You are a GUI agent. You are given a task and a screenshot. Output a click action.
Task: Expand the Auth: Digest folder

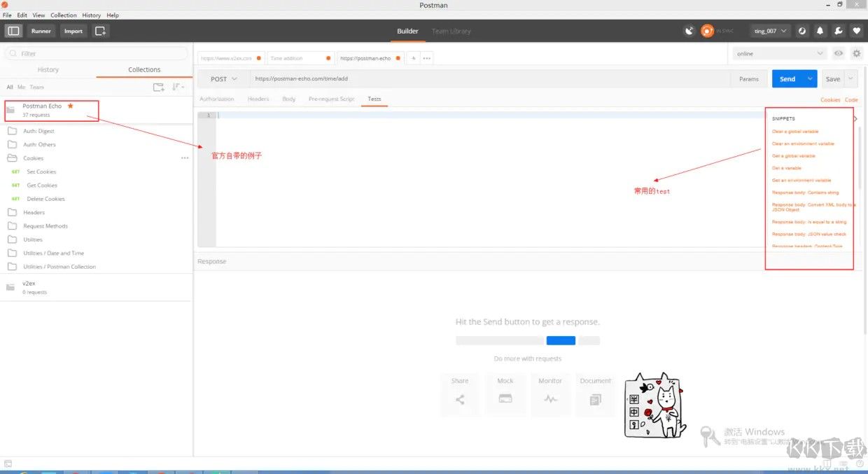(38, 131)
